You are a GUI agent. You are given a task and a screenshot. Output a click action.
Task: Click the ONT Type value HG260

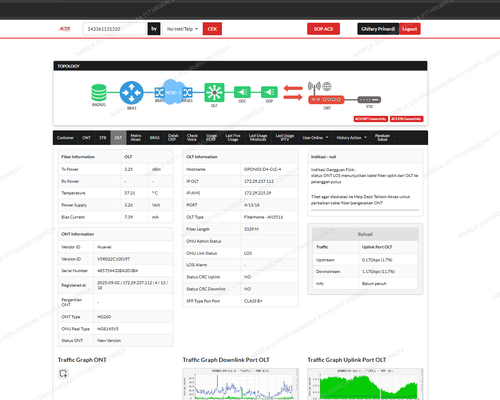pos(104,317)
